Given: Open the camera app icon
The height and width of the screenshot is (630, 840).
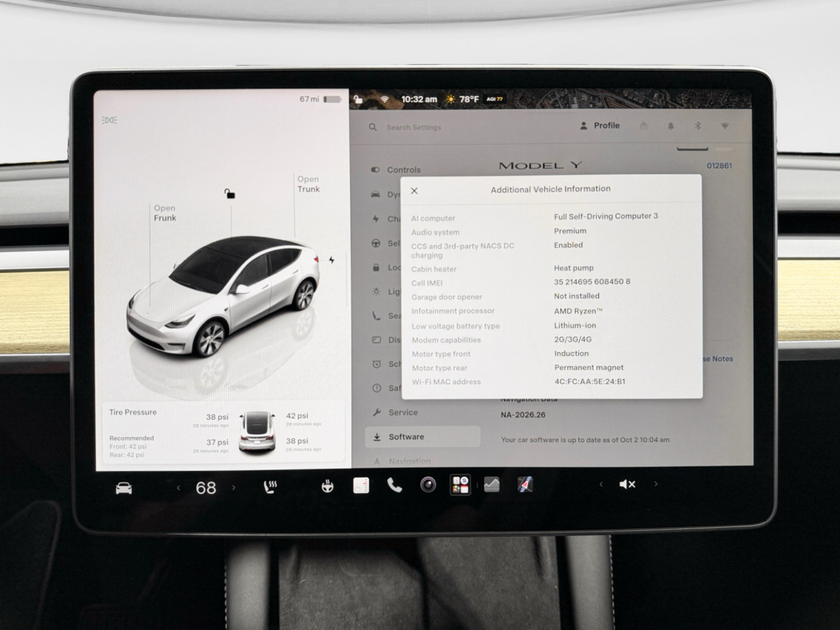Looking at the screenshot, I should coord(428,485).
